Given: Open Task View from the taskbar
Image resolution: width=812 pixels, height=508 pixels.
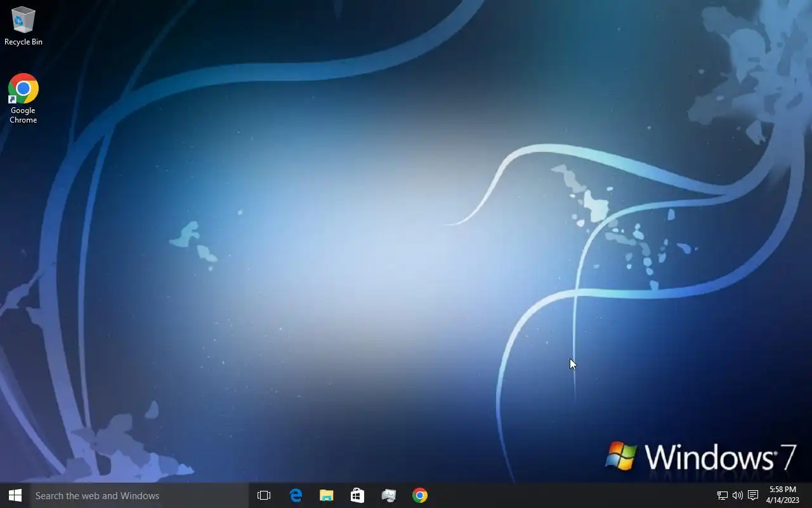Looking at the screenshot, I should (264, 495).
